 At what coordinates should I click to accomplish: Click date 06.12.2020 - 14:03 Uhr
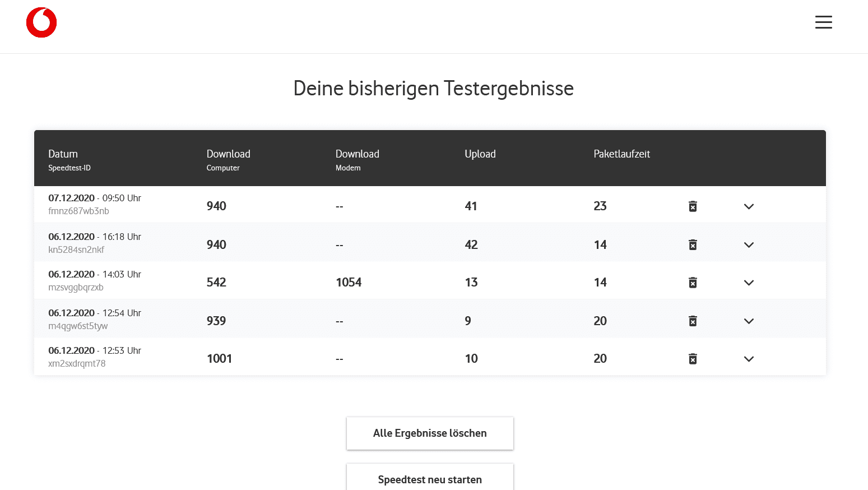point(95,274)
